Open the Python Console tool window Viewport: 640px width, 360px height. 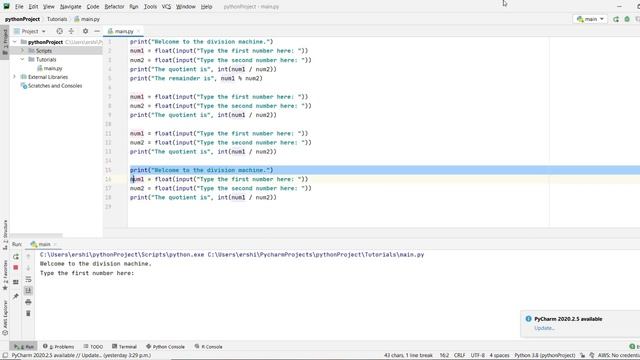coord(165,347)
